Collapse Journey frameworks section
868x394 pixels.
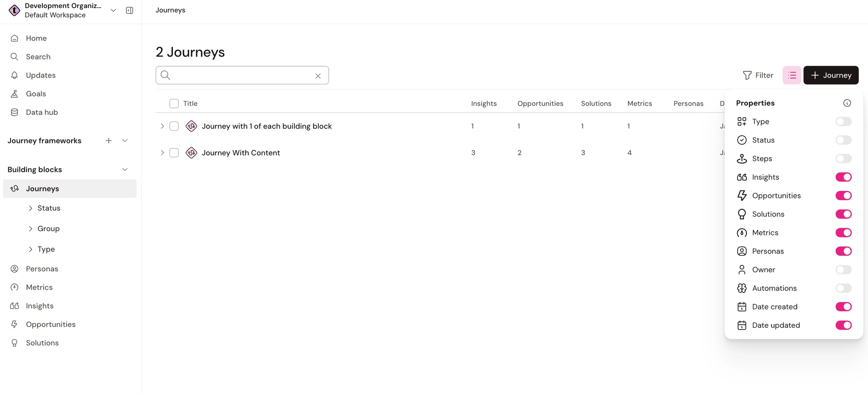(x=125, y=140)
